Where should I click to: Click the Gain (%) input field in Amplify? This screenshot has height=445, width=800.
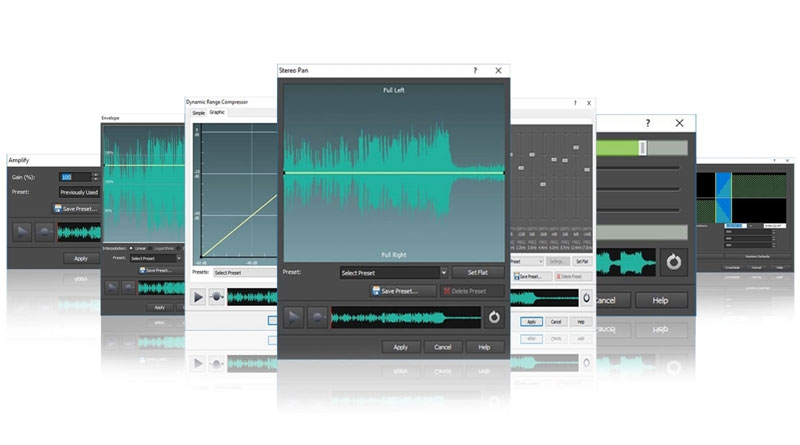point(74,177)
